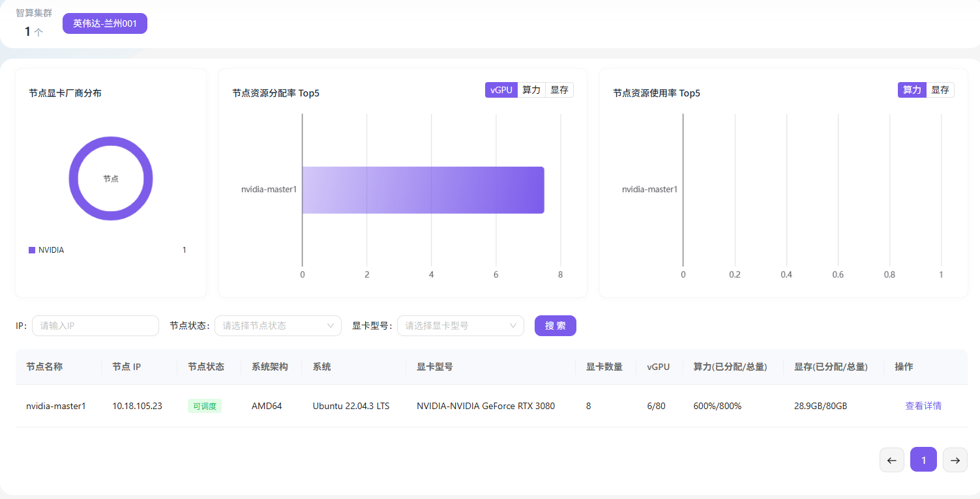Switch usage rate chart to 显存

pyautogui.click(x=940, y=90)
